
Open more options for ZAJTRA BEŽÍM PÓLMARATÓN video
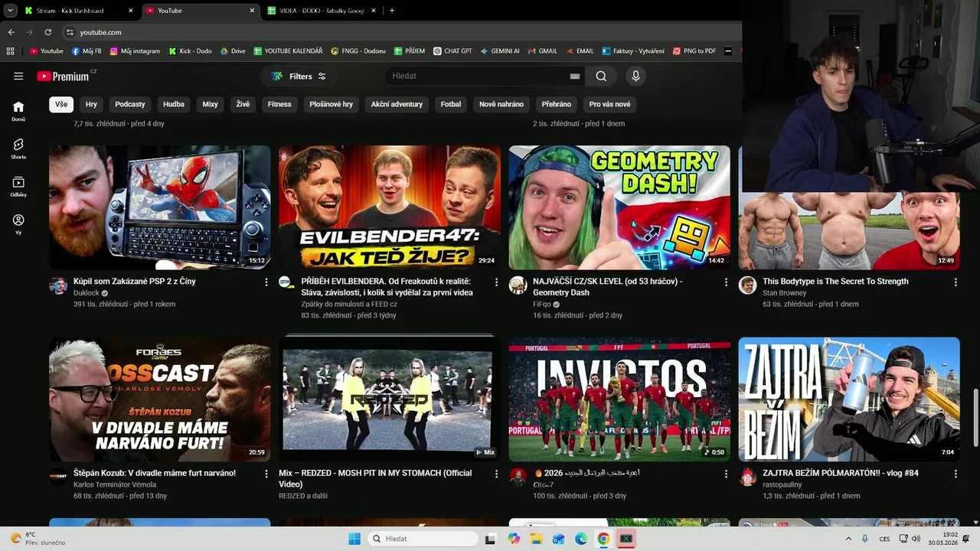[955, 474]
